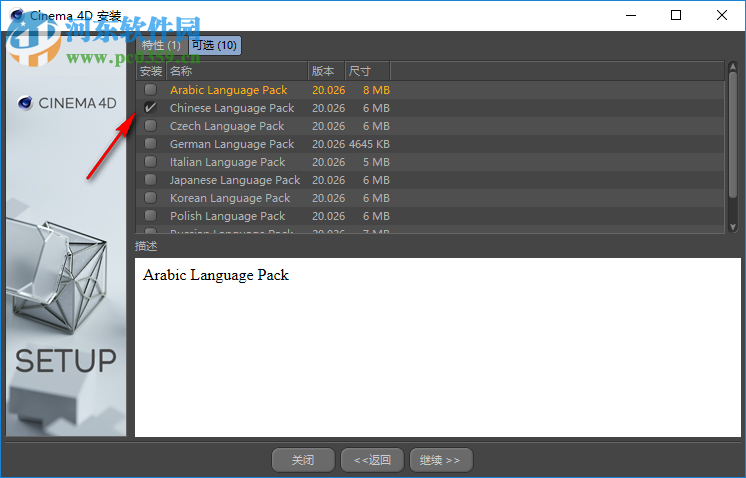Enable German Language Pack installation
Screen dimensions: 746x478
(150, 144)
